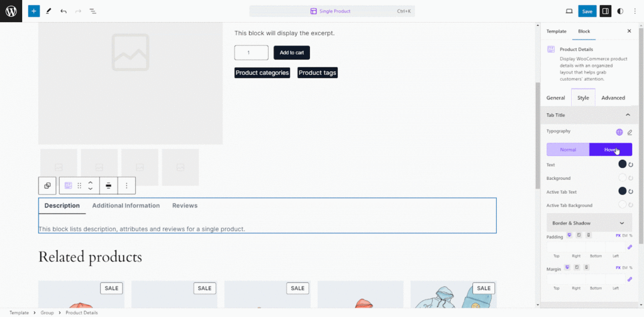This screenshot has width=644, height=317.
Task: Expand the Border & Shadow section
Action: point(589,223)
